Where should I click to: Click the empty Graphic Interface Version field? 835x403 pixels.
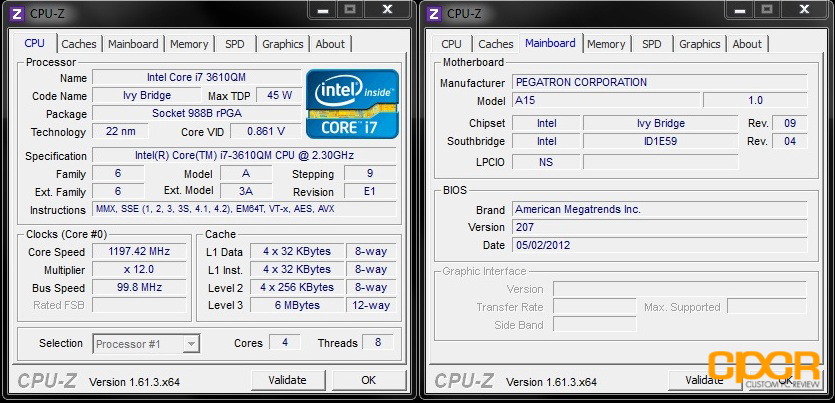[680, 289]
